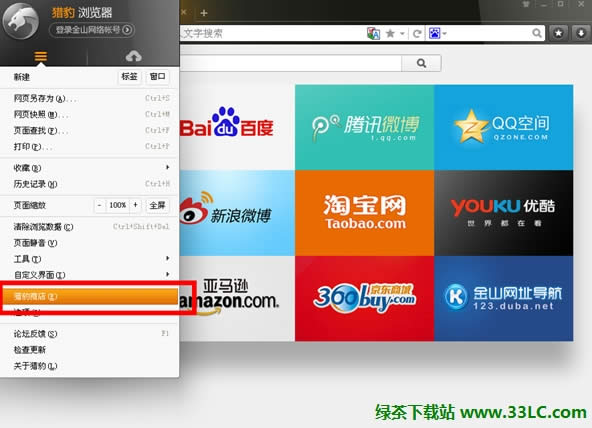This screenshot has height=428, width=592.
Task: Toggle 页面静音 page mute
Action: click(x=89, y=243)
